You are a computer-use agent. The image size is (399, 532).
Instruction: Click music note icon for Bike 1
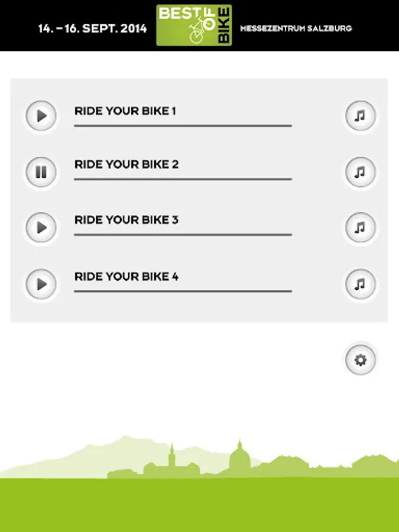tap(360, 116)
